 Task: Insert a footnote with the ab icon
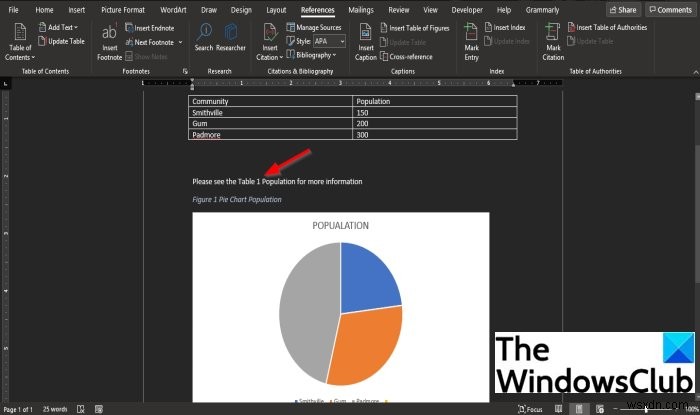point(109,42)
